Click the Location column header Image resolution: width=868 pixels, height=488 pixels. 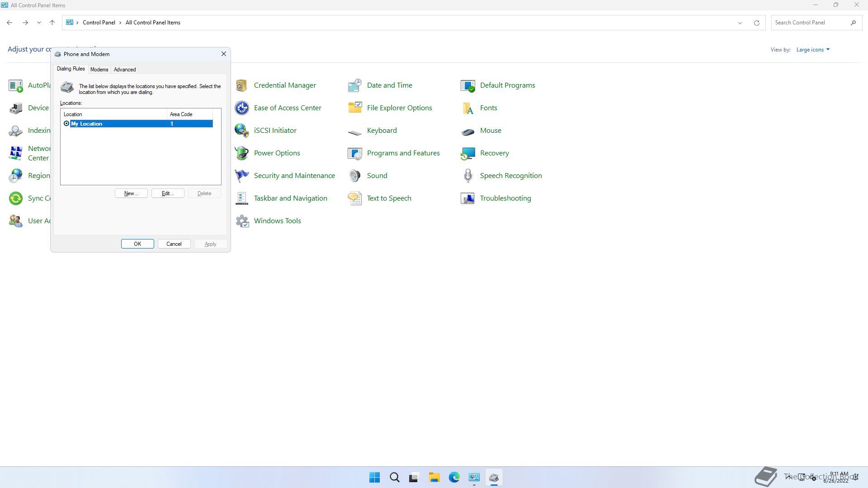[114, 114]
